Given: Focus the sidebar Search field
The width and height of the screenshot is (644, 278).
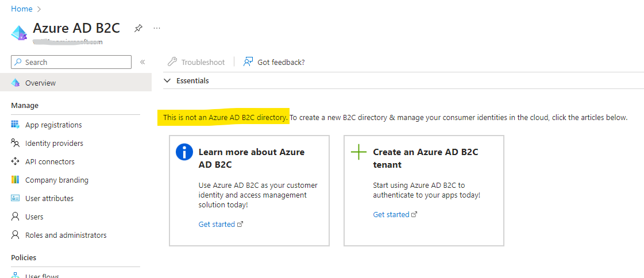Looking at the screenshot, I should 71,62.
